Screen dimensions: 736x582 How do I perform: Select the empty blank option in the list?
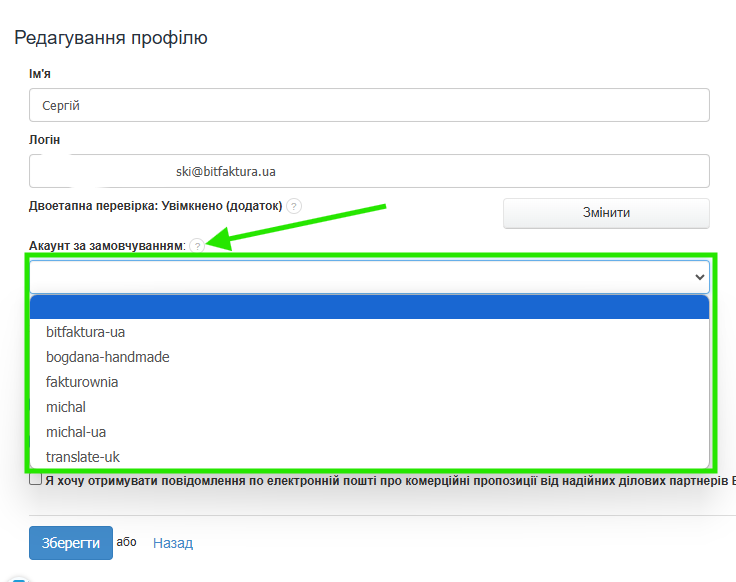[x=369, y=307]
